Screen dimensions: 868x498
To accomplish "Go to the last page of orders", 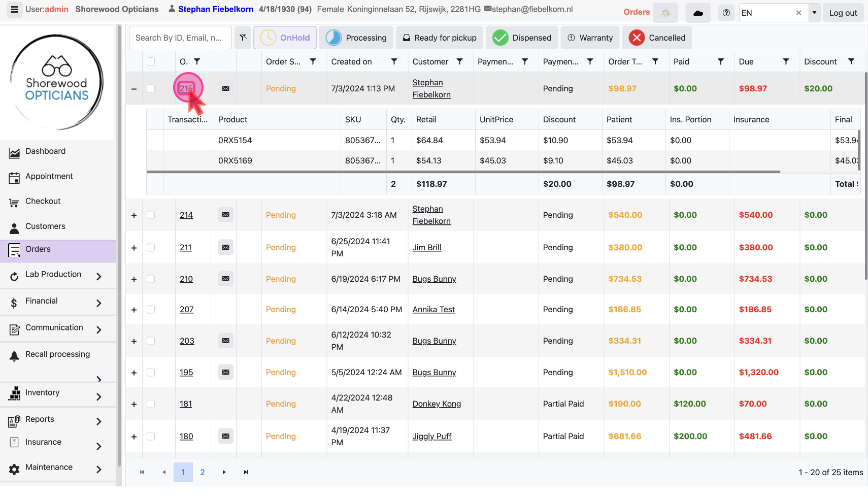I will coord(246,472).
